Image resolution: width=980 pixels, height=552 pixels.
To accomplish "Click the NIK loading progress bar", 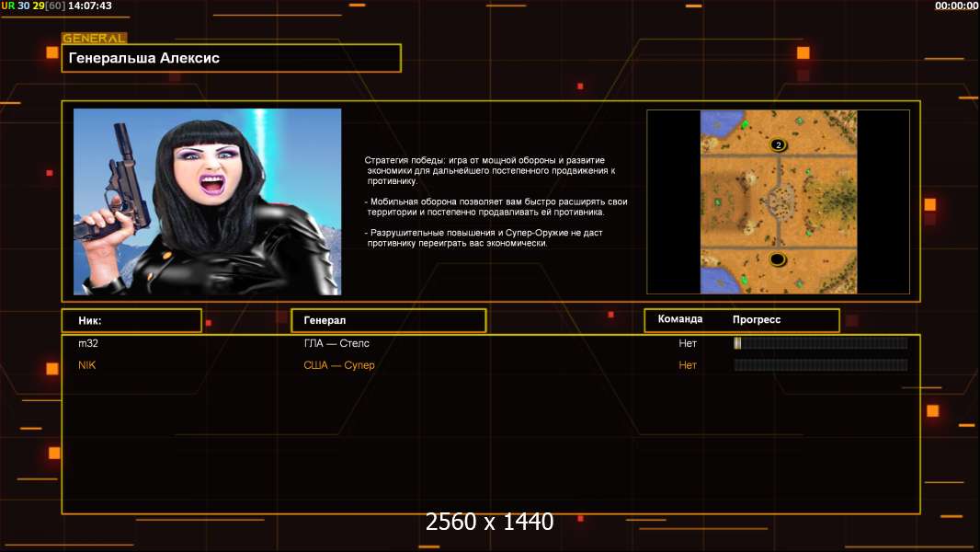I will click(x=820, y=365).
